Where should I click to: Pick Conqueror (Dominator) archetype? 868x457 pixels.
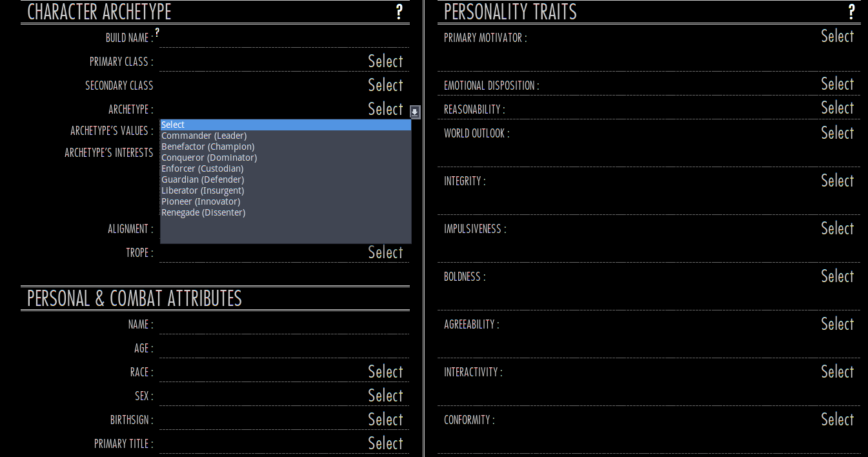click(x=208, y=157)
